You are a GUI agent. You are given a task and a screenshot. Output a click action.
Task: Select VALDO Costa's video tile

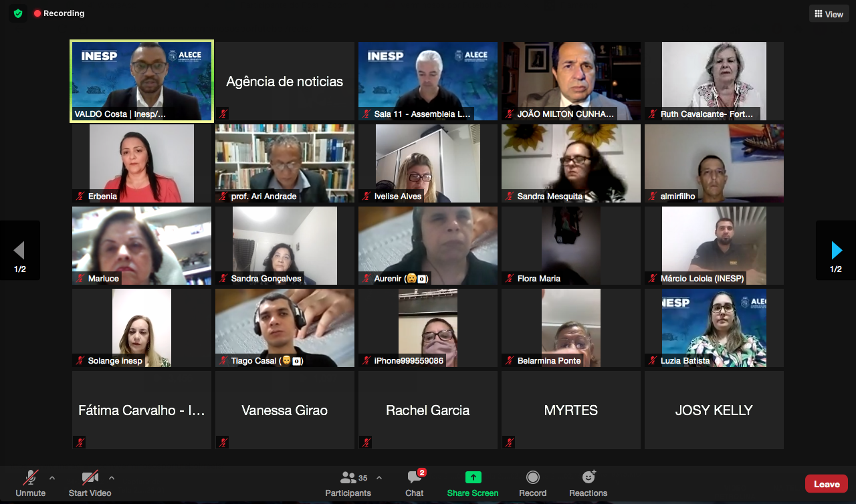click(x=142, y=81)
